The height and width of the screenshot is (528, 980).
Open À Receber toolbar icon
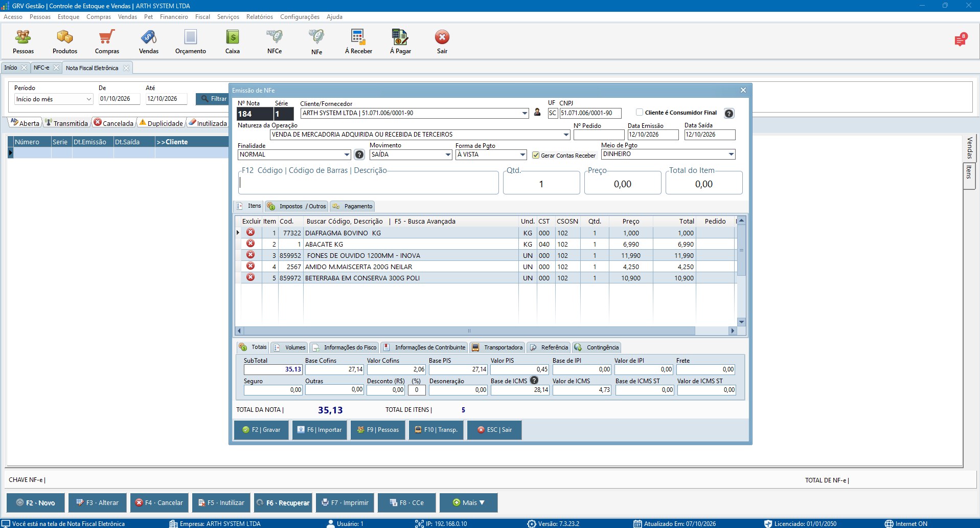[x=358, y=41]
